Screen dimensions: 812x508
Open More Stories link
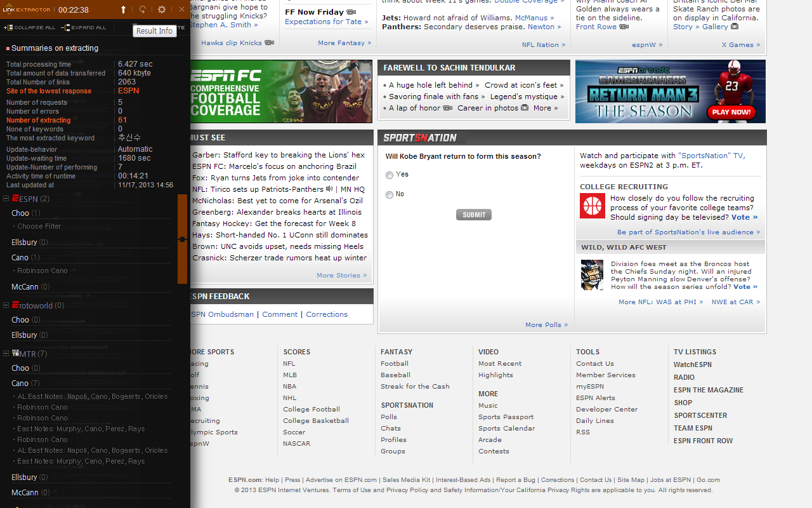[x=341, y=276]
